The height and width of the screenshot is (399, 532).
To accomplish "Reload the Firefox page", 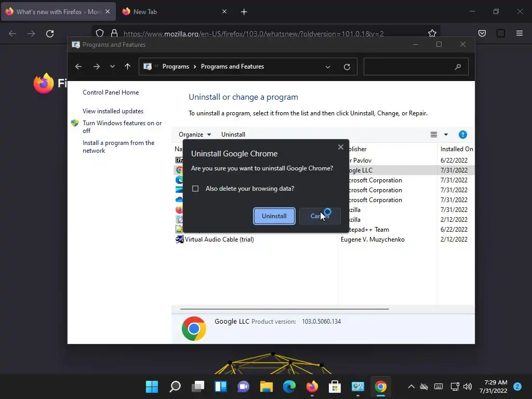I will [x=50, y=34].
